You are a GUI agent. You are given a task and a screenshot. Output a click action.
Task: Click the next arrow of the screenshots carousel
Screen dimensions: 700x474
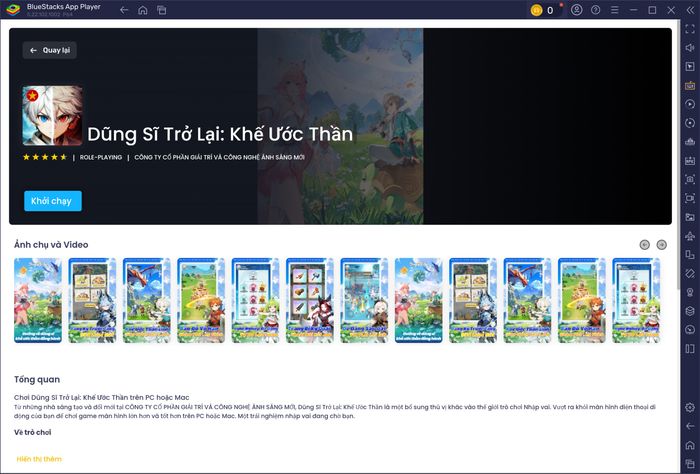point(662,245)
